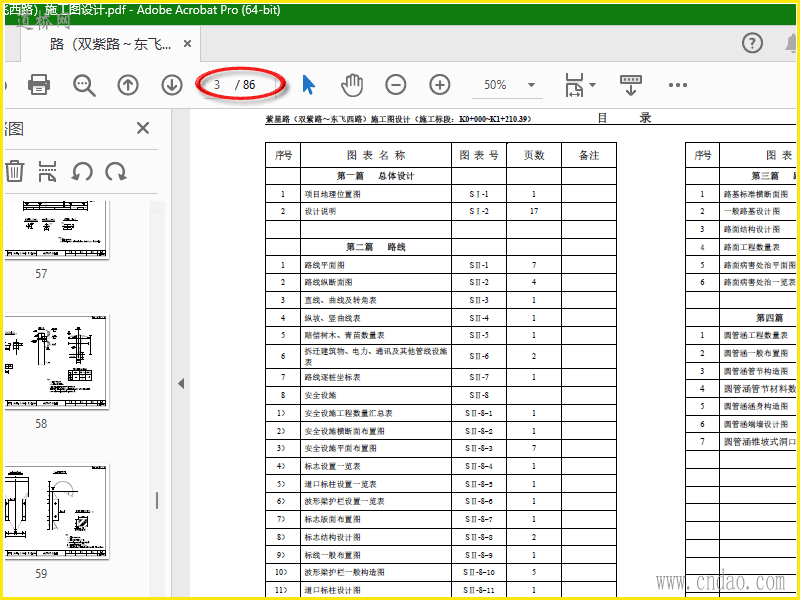Open the more tools ellipsis menu
800x600 pixels.
(678, 85)
